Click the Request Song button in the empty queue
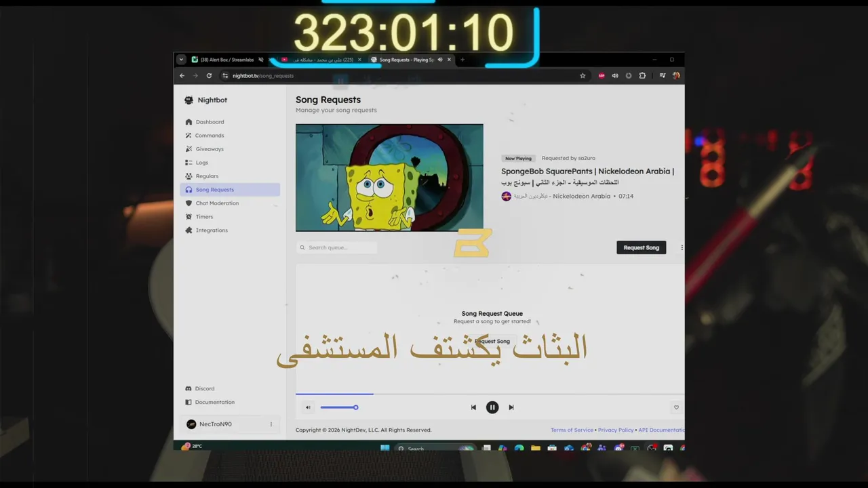Image resolution: width=868 pixels, height=488 pixels. [x=492, y=341]
